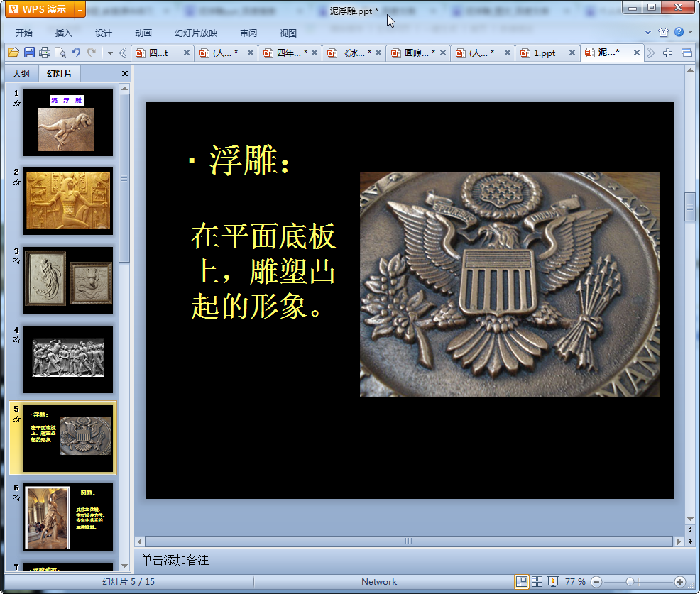The width and height of the screenshot is (700, 594).
Task: Switch to the 大纲 outline pane tab
Action: 21,74
